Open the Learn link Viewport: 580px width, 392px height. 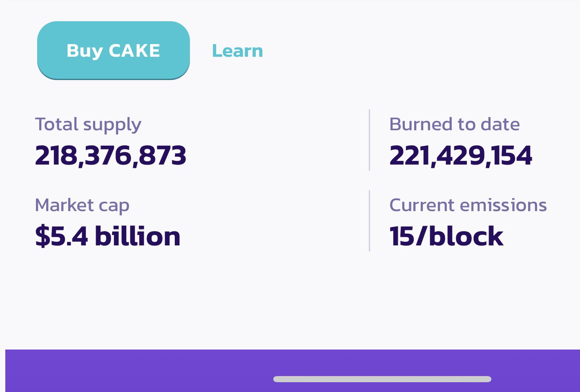click(237, 51)
